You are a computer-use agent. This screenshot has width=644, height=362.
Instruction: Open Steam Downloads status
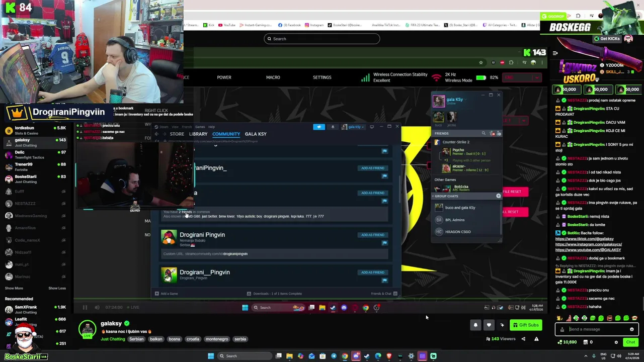tap(274, 294)
